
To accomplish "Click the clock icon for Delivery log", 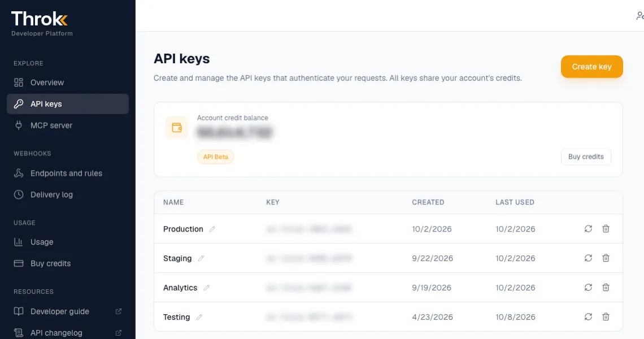I will pos(19,195).
